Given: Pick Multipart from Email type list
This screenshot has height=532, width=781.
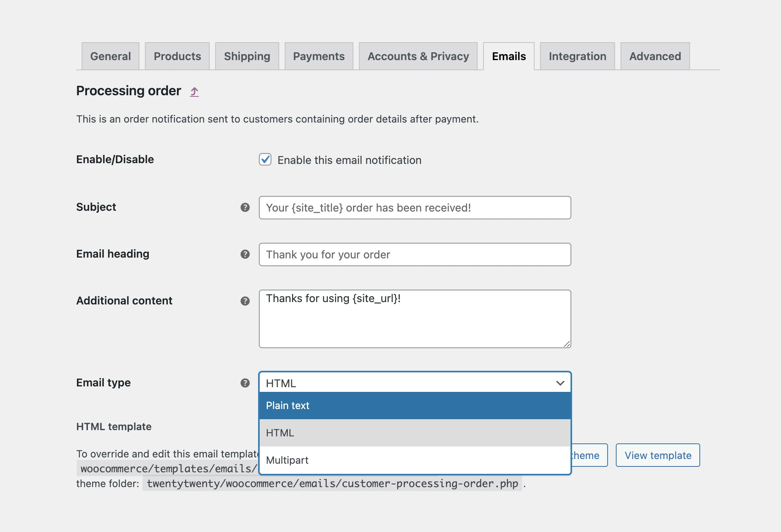Looking at the screenshot, I should pyautogui.click(x=415, y=460).
